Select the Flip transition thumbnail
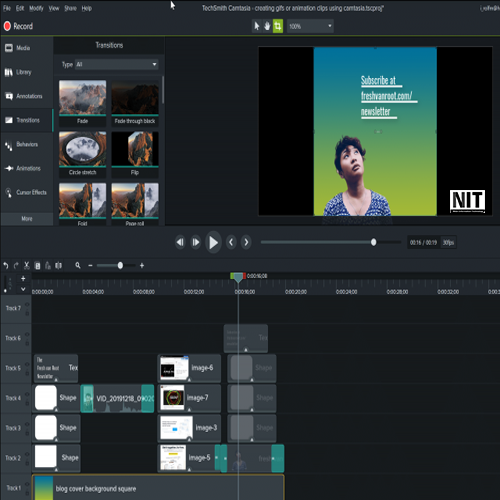The width and height of the screenshot is (500, 500). point(135,154)
